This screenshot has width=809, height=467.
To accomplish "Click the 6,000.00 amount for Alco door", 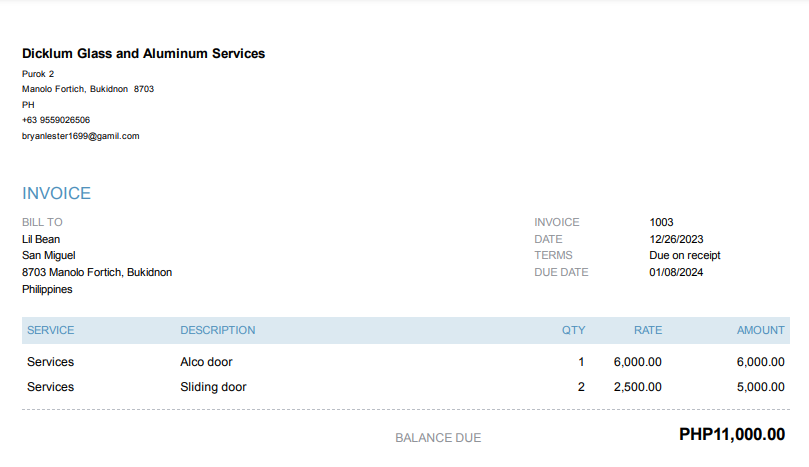I will tap(759, 362).
